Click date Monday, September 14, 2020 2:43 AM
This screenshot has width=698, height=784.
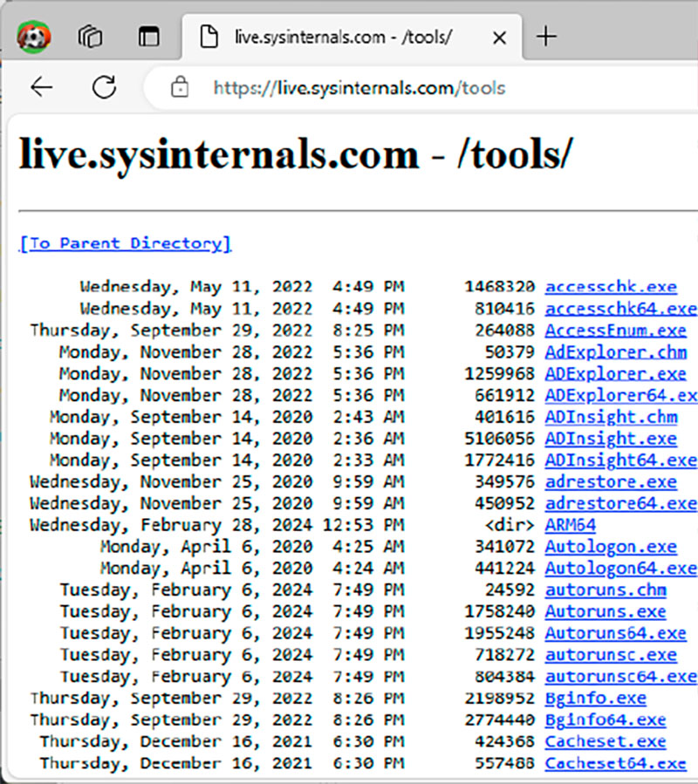point(227,417)
